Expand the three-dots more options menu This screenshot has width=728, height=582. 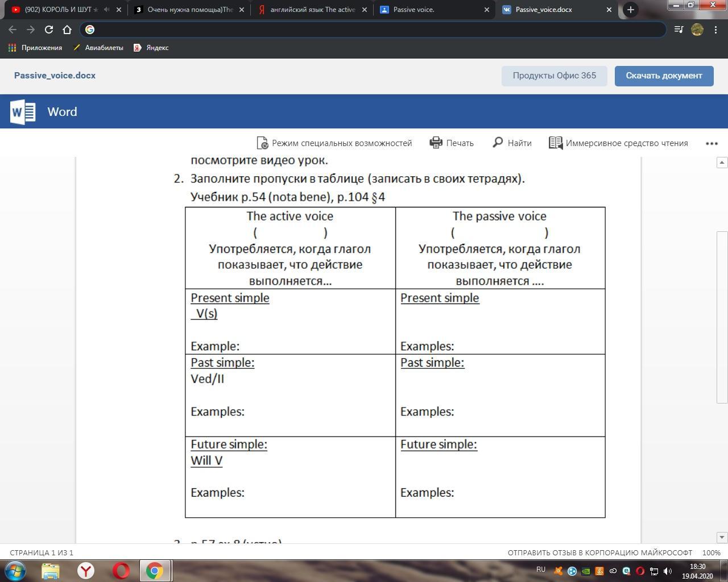tap(712, 143)
